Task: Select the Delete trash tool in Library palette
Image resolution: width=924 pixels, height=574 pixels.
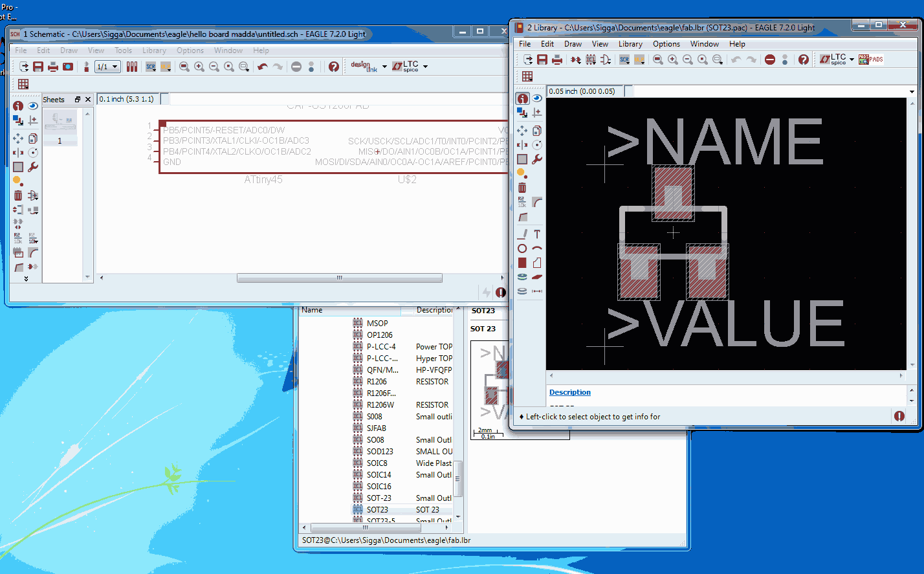Action: tap(522, 188)
